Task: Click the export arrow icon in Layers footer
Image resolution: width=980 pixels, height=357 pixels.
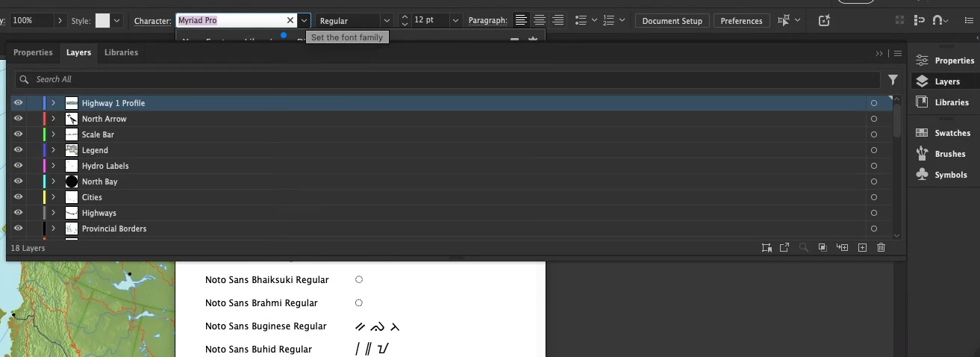Action: pos(784,247)
